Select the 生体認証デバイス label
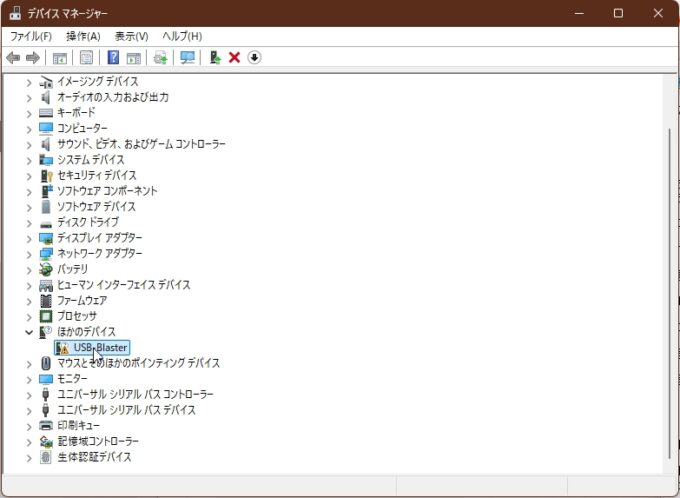Image resolution: width=680 pixels, height=498 pixels. (x=94, y=457)
